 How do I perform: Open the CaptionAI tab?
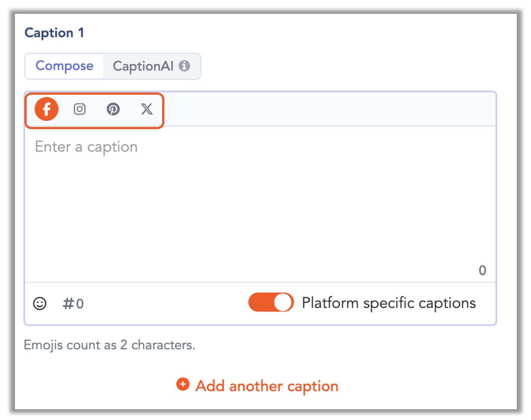(143, 66)
